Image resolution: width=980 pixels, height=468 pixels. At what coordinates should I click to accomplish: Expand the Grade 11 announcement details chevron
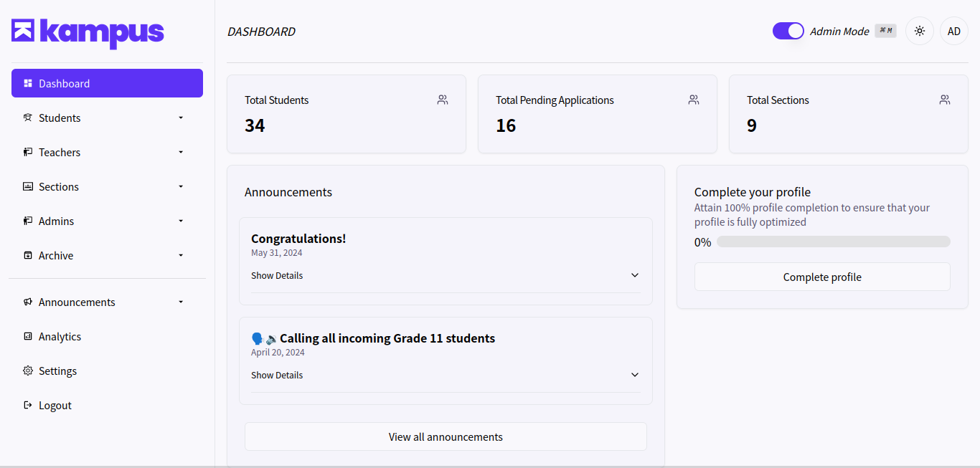[x=634, y=375]
